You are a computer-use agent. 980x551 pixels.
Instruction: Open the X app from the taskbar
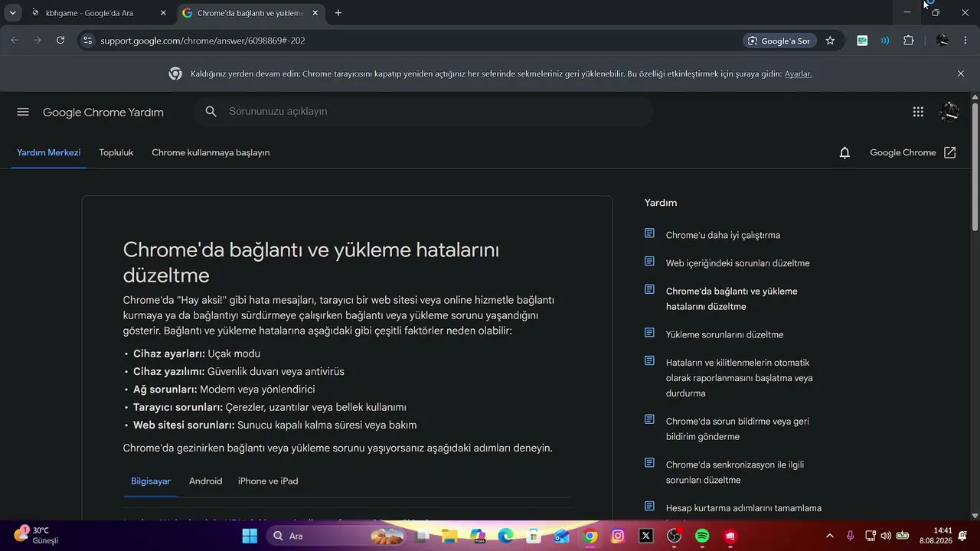646,536
